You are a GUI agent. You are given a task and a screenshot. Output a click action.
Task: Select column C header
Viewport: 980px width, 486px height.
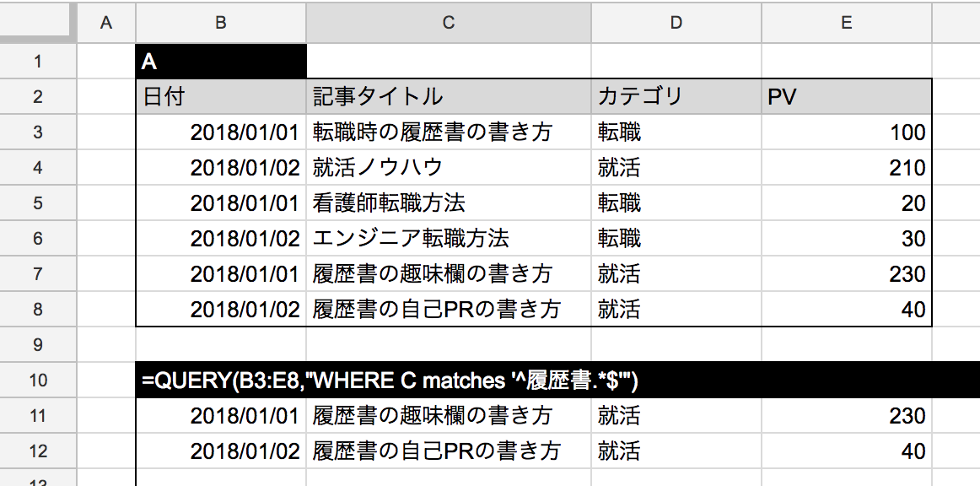447,24
